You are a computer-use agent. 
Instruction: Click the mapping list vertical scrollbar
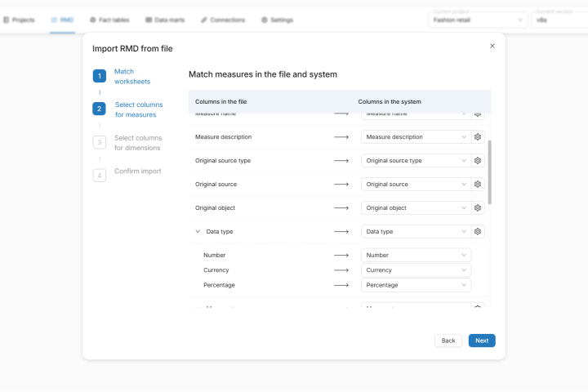pyautogui.click(x=490, y=171)
